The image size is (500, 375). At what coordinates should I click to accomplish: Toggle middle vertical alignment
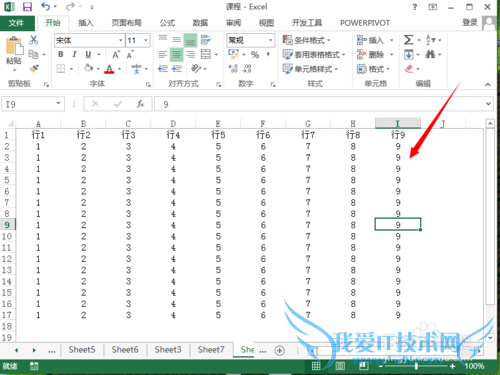(176, 40)
